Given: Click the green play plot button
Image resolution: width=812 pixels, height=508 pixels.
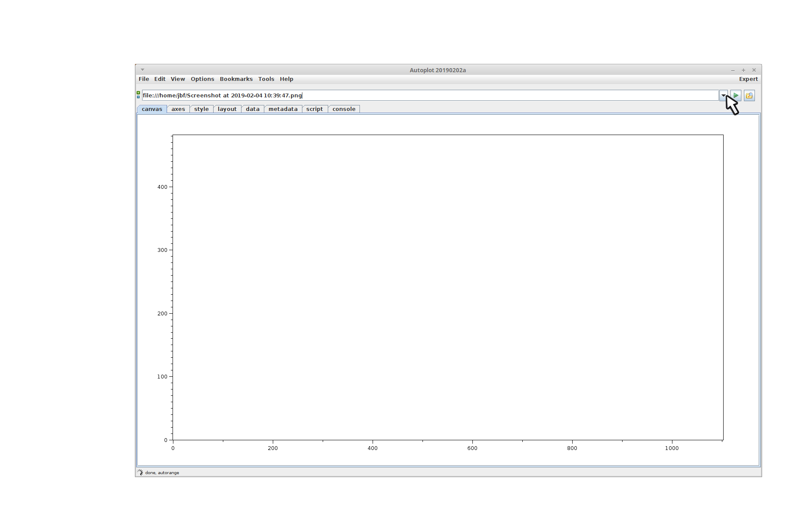Looking at the screenshot, I should [x=735, y=96].
